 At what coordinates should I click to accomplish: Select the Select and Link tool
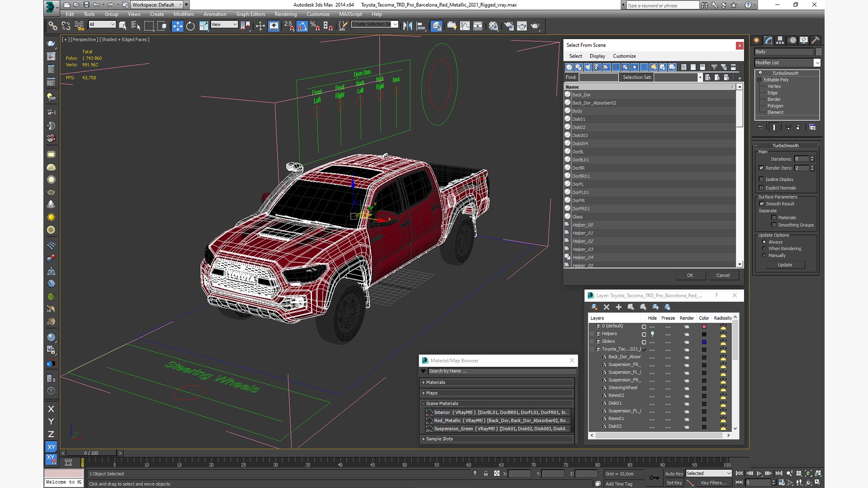tap(53, 26)
